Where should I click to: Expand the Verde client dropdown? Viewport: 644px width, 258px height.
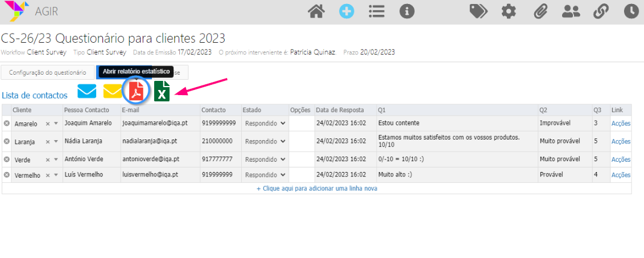(56, 159)
